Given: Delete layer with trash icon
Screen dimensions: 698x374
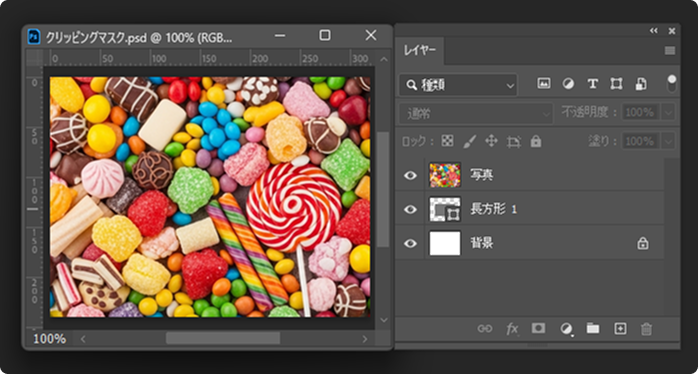Looking at the screenshot, I should (646, 329).
